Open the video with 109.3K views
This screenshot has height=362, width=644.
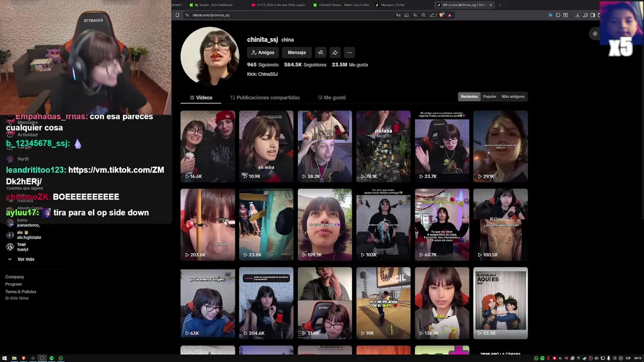(x=325, y=225)
